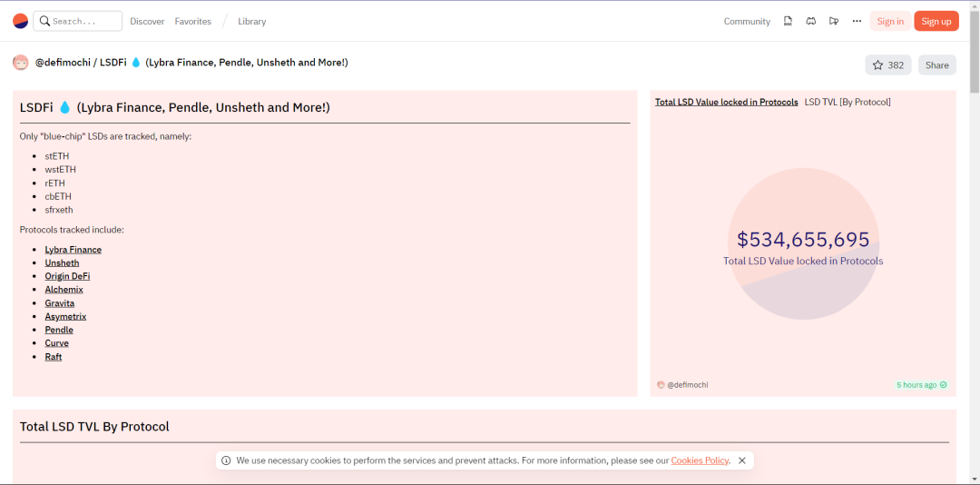Open the Curve link

[57, 343]
